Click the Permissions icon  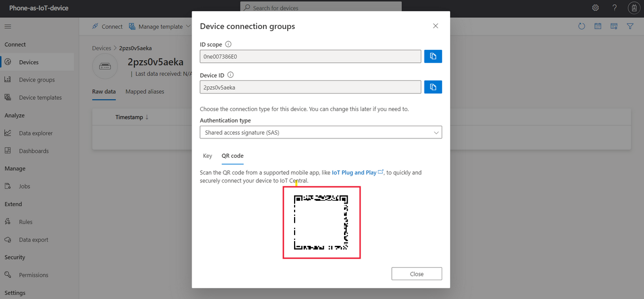[8, 274]
